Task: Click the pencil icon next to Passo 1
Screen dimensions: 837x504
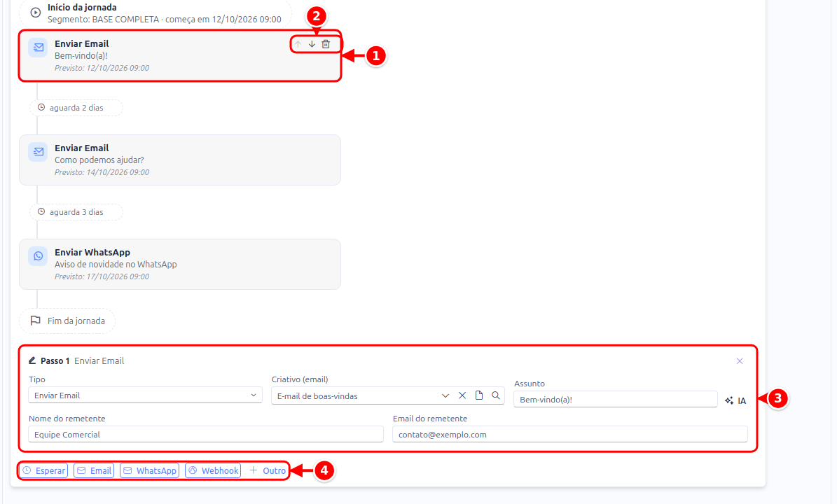Action: point(32,360)
